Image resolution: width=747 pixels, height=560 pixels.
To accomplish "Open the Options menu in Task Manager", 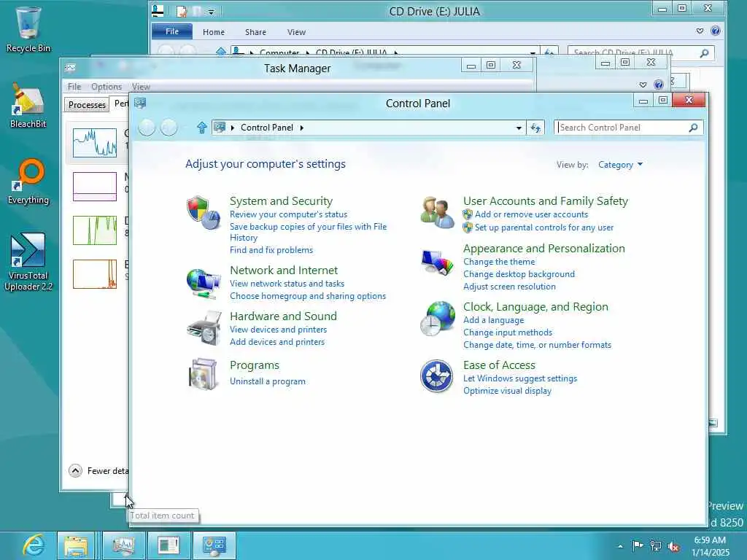I will (107, 87).
